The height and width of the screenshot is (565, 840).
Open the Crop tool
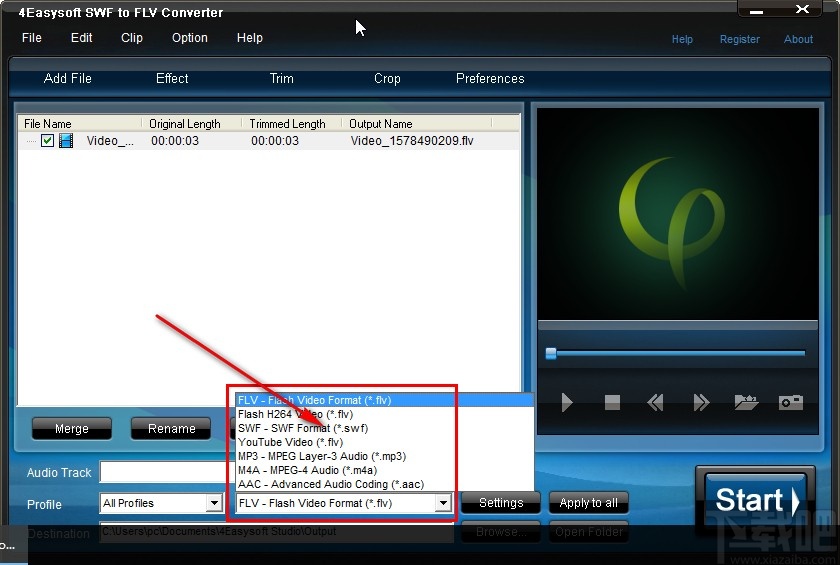pos(387,78)
